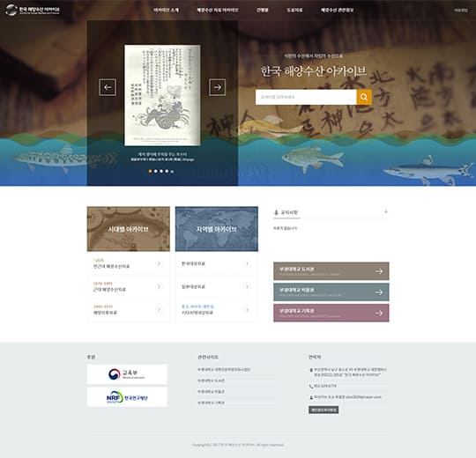476x458 pixels.
Task: Expand the pre-modern marine materials row chevron
Action: 159,263
